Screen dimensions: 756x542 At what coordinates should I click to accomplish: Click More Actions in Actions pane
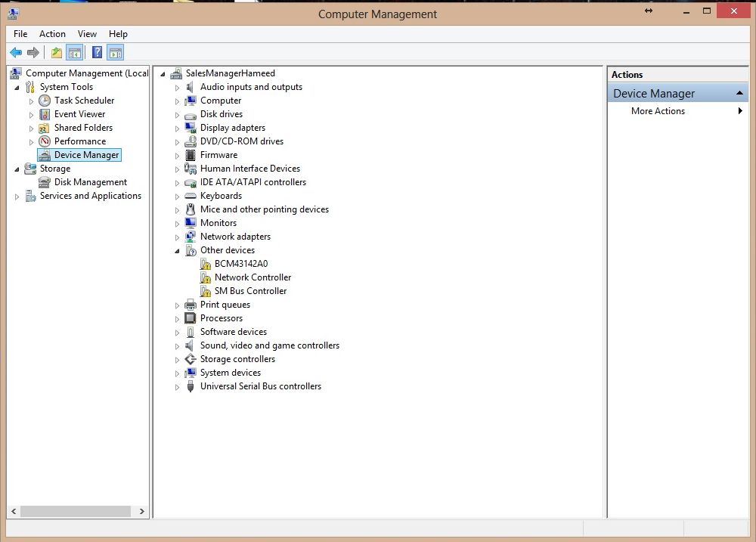pyautogui.click(x=658, y=111)
